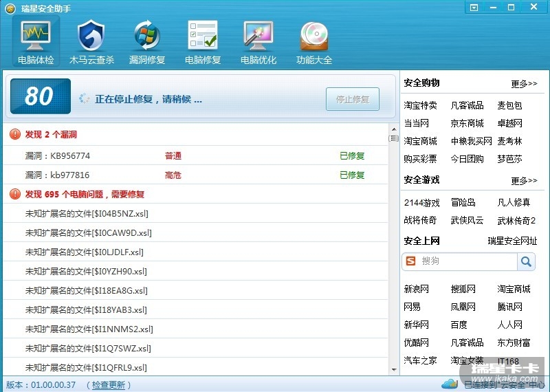The height and width of the screenshot is (392, 550).
Task: Click the scrollbar down arrow of results list
Action: point(394,369)
